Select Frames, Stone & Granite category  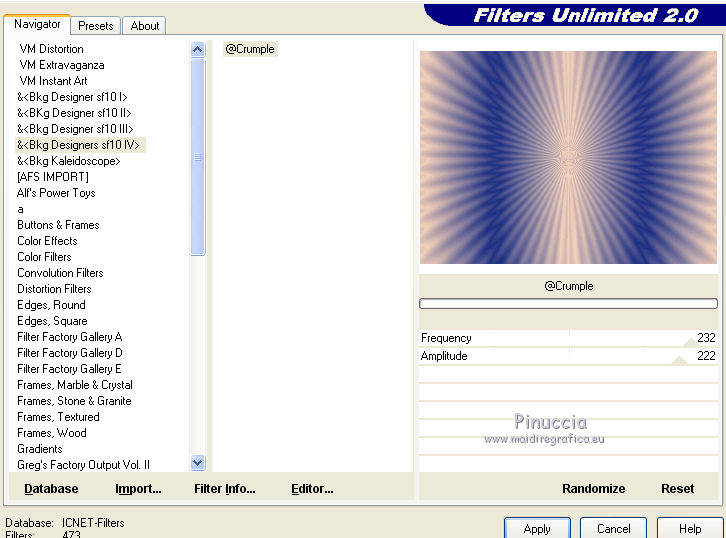74,401
